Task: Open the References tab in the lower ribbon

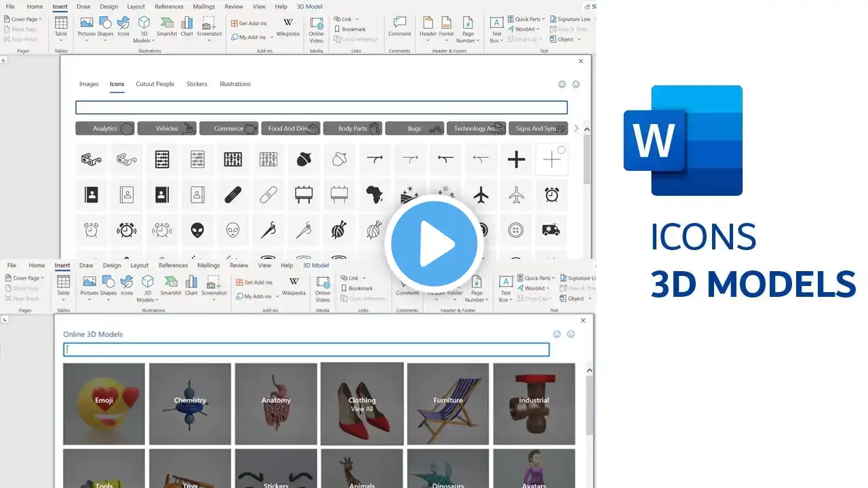Action: (x=173, y=266)
